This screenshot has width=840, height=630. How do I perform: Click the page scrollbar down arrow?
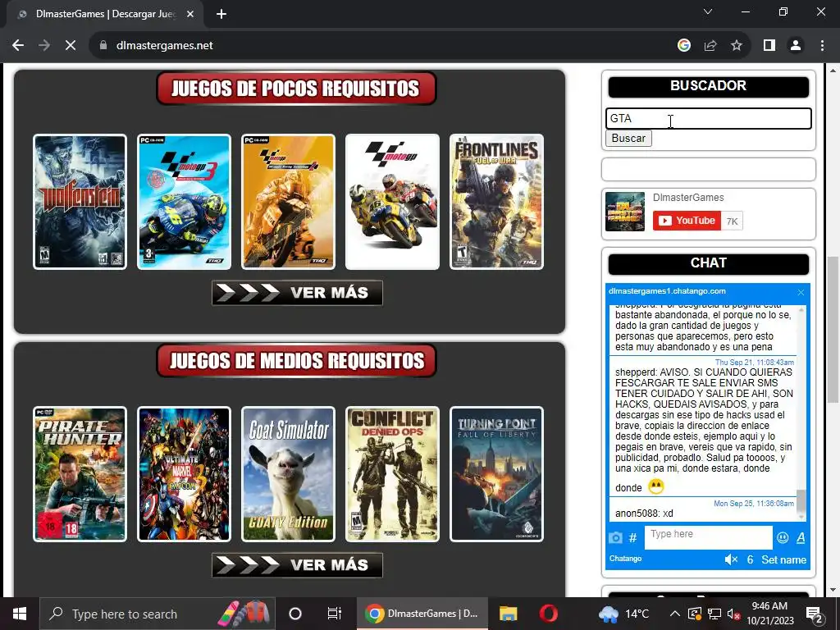(833, 591)
